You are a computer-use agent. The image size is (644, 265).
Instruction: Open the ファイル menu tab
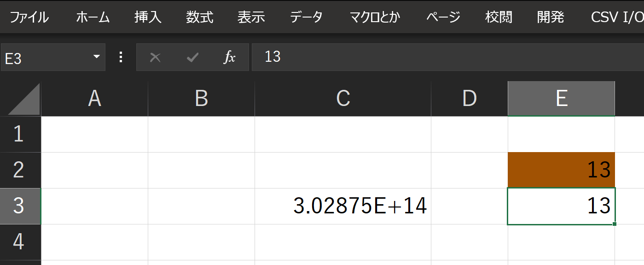[29, 18]
